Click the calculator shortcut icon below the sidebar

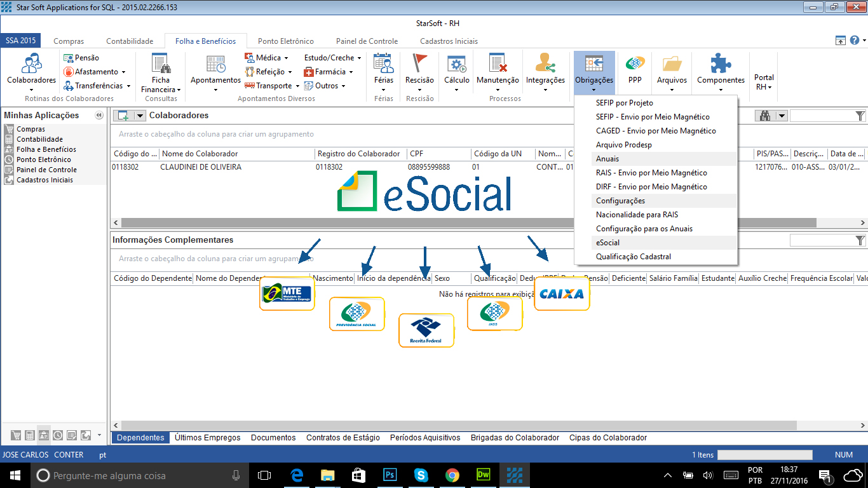(30, 435)
